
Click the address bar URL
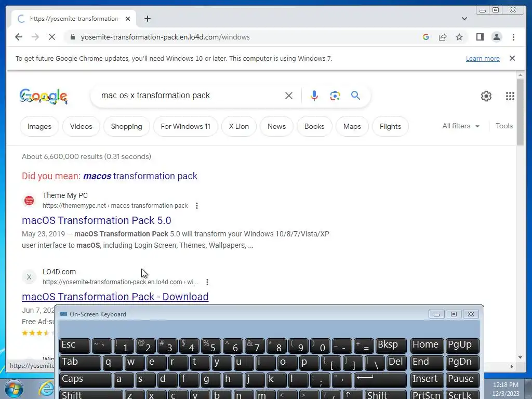(165, 37)
